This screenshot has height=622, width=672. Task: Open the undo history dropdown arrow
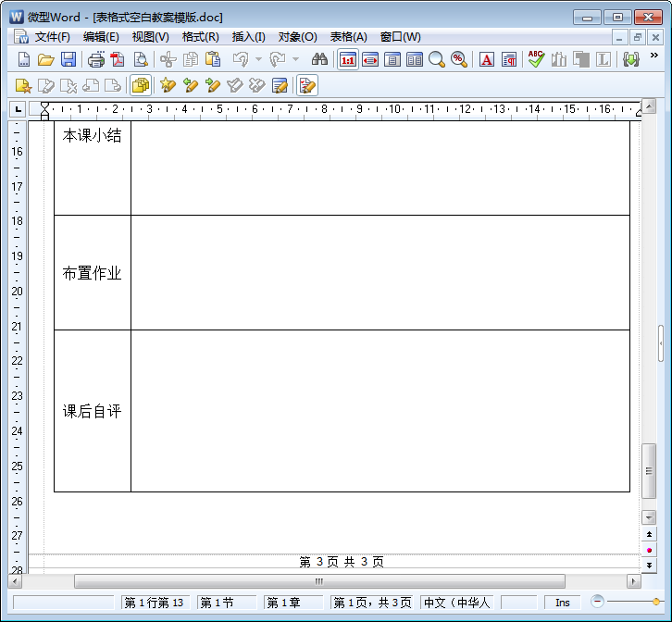258,59
